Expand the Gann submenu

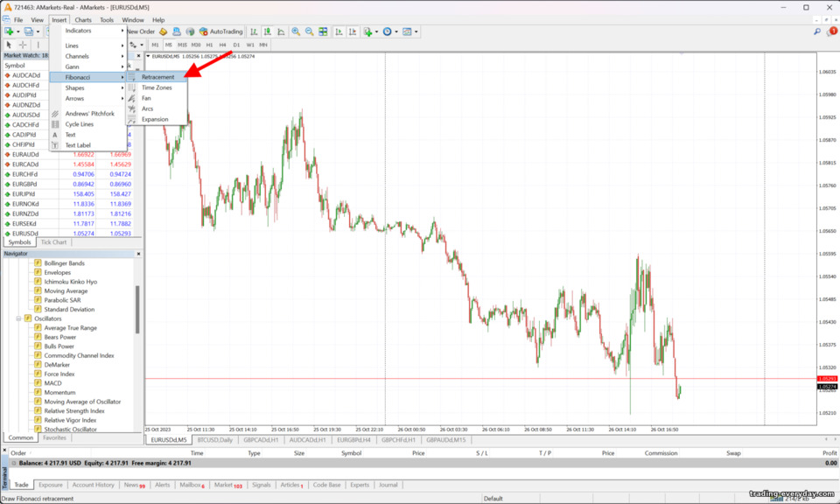[x=87, y=67]
